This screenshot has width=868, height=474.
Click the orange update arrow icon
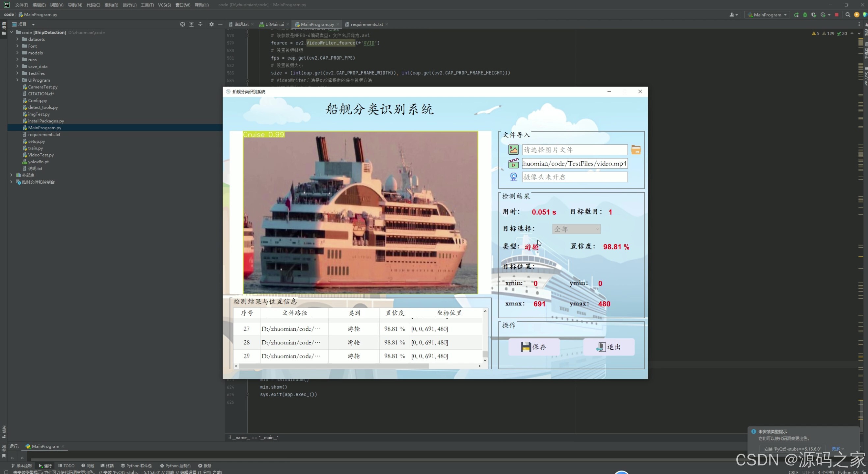click(x=856, y=15)
